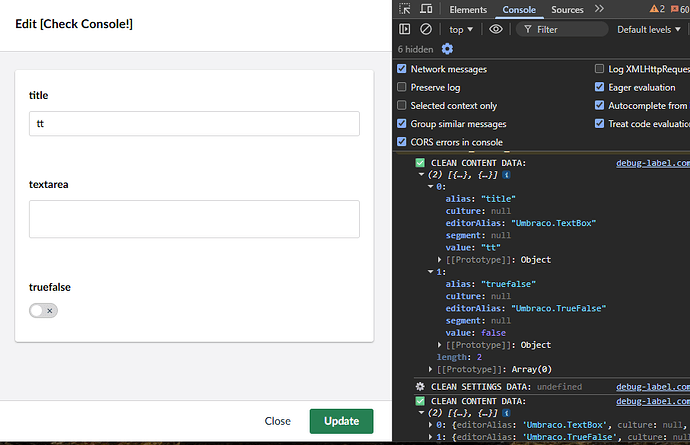
Task: Toggle the console sidebar icon
Action: 404,29
